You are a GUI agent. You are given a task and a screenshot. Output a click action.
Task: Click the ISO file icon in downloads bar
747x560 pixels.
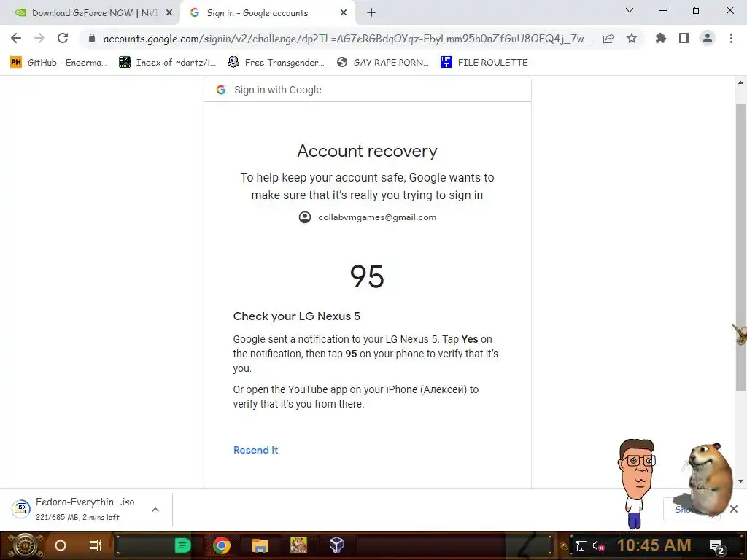pyautogui.click(x=21, y=508)
